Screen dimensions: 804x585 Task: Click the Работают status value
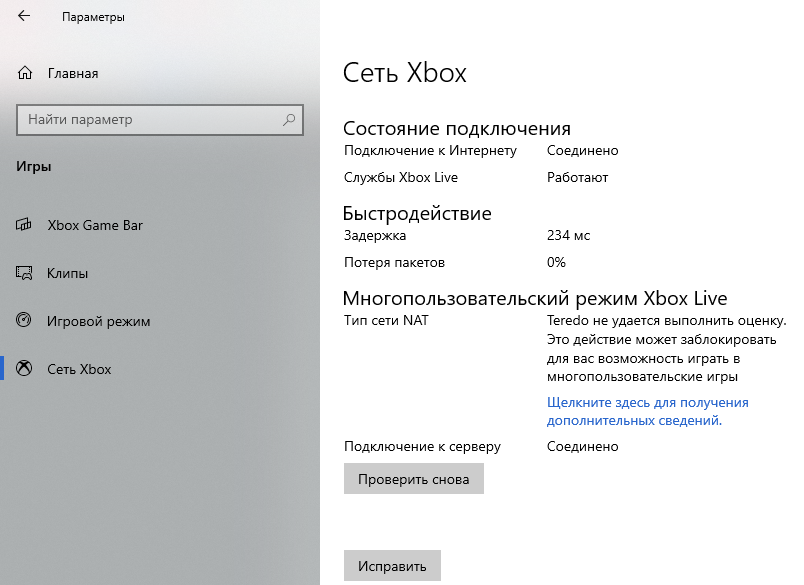(577, 177)
